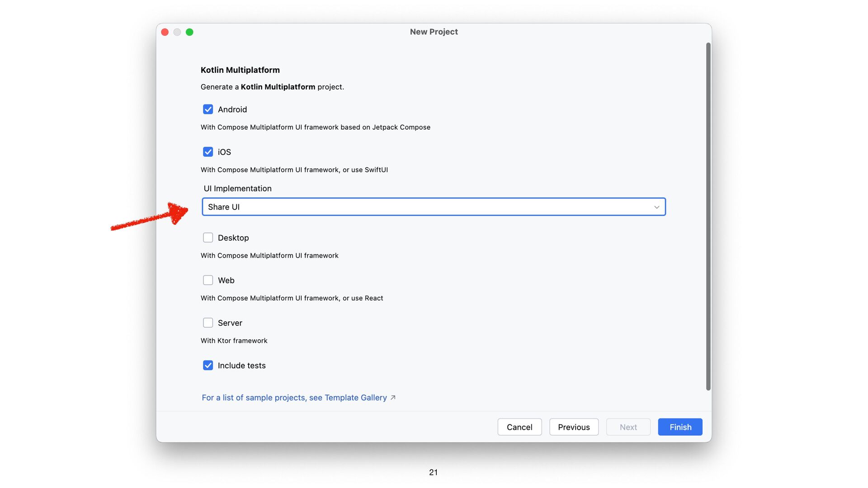Close the New Project window with red button
This screenshot has width=868, height=488.
[165, 32]
